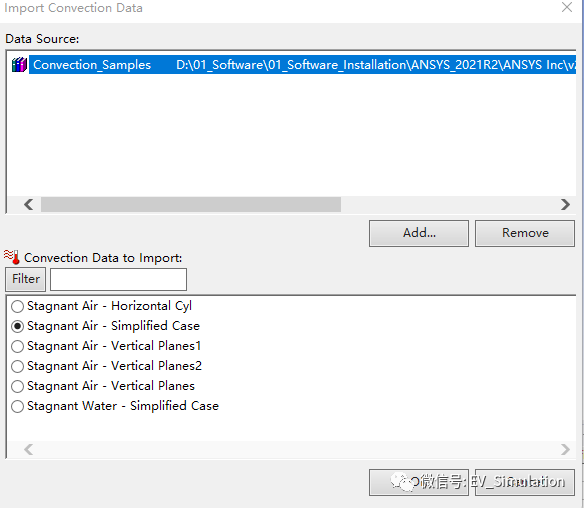Select the Convection_Samples library book icon

click(x=19, y=65)
